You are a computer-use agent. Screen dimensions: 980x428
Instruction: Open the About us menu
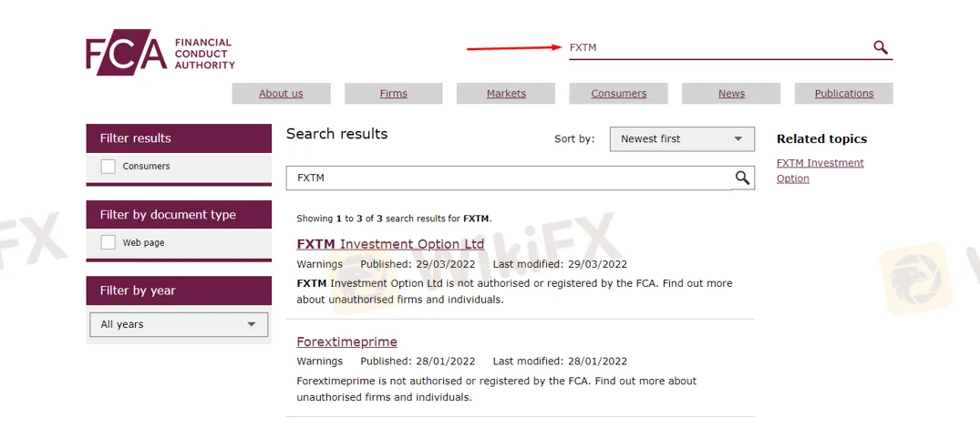tap(282, 94)
